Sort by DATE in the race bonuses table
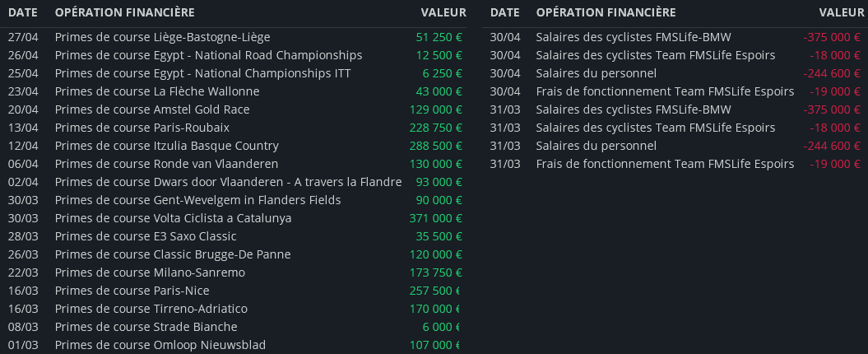This screenshot has height=354, width=868. tap(22, 12)
